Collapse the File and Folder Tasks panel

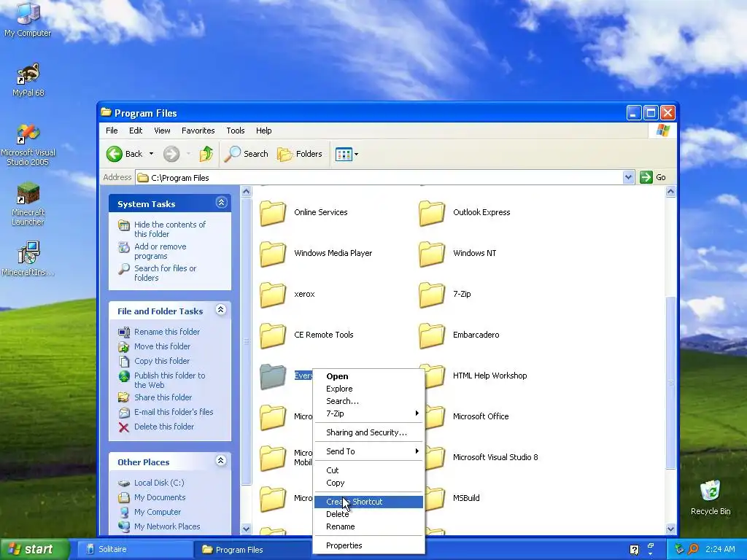click(x=220, y=310)
